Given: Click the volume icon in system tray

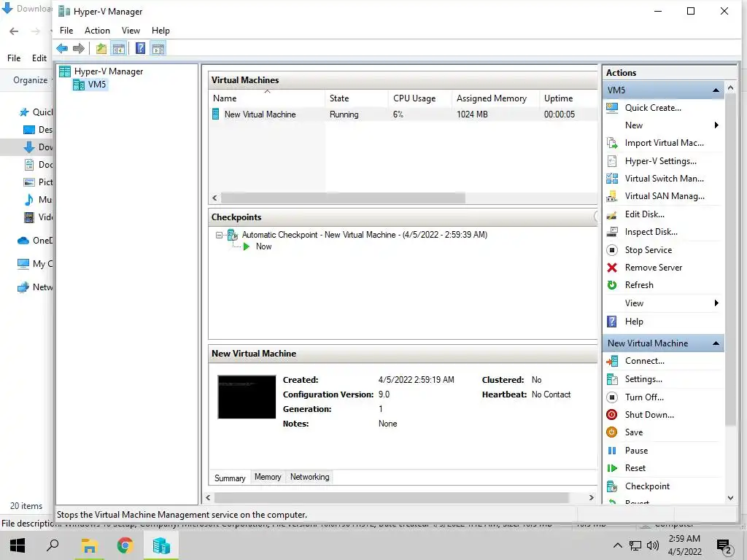Looking at the screenshot, I should coord(653,545).
